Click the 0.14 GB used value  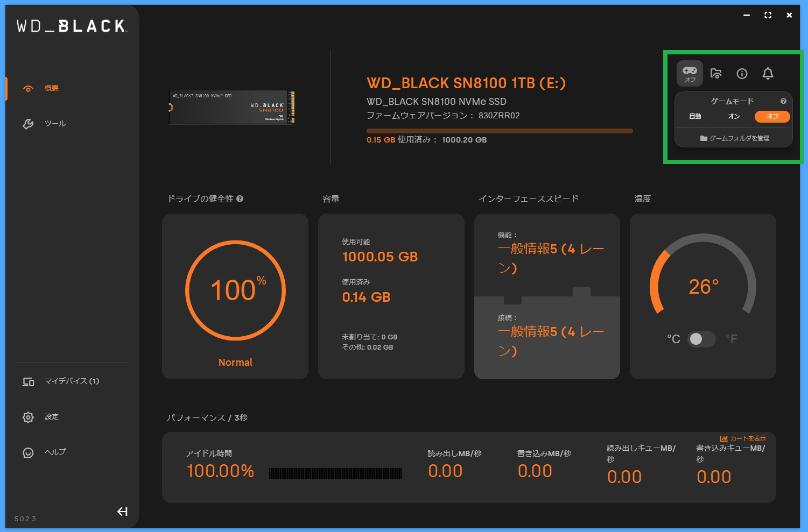click(366, 297)
